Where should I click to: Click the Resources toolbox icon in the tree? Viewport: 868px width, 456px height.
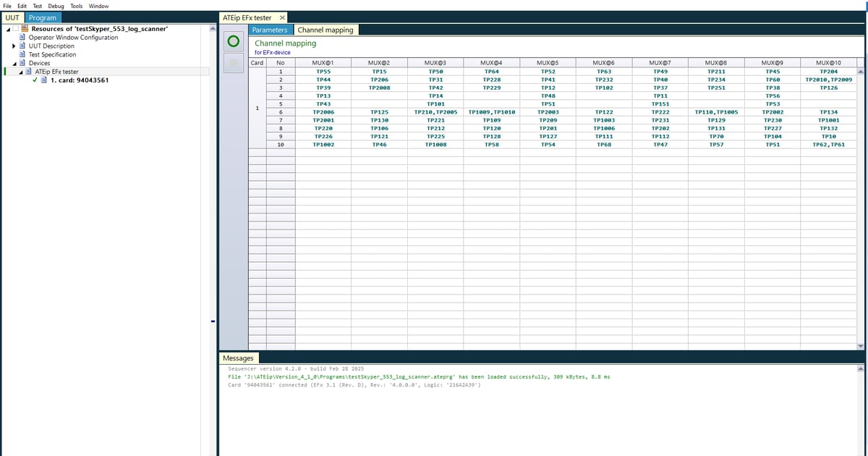25,29
